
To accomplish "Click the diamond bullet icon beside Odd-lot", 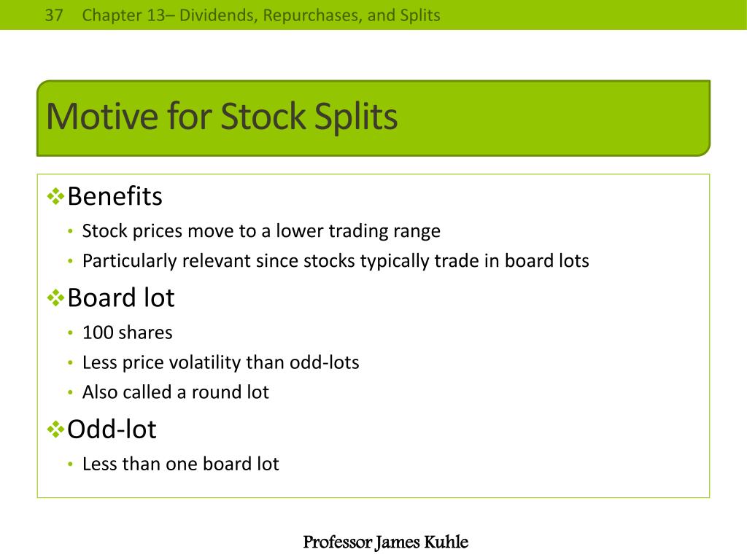I will click(x=55, y=429).
